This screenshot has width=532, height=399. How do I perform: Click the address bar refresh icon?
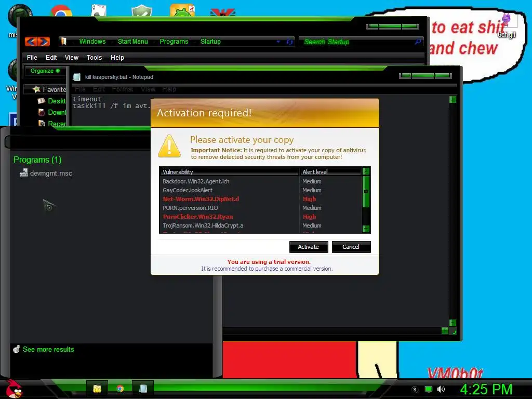(x=289, y=42)
